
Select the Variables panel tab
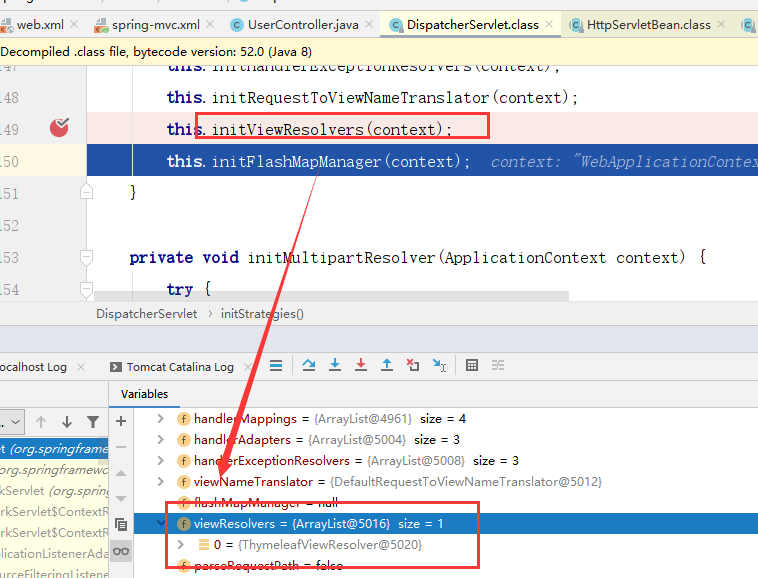click(x=145, y=394)
